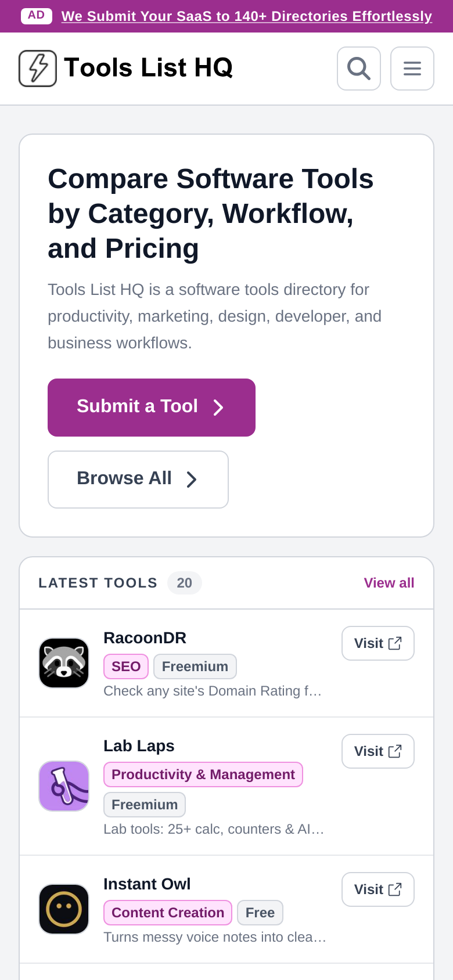The width and height of the screenshot is (453, 980).
Task: Click the Browse All label
Action: pos(124,478)
